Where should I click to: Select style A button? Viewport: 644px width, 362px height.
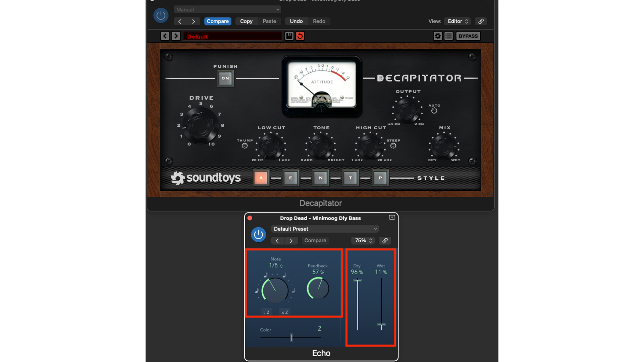[x=261, y=178]
